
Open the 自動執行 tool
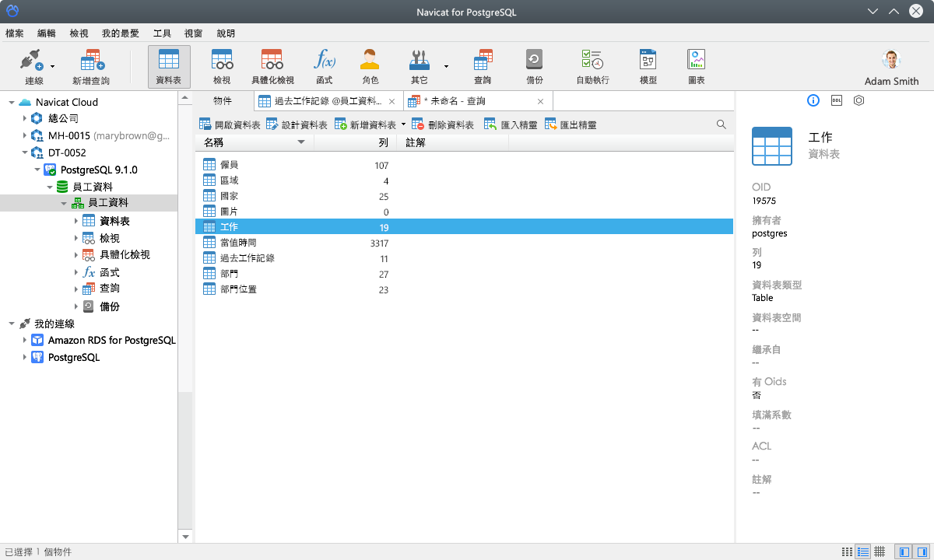(592, 65)
